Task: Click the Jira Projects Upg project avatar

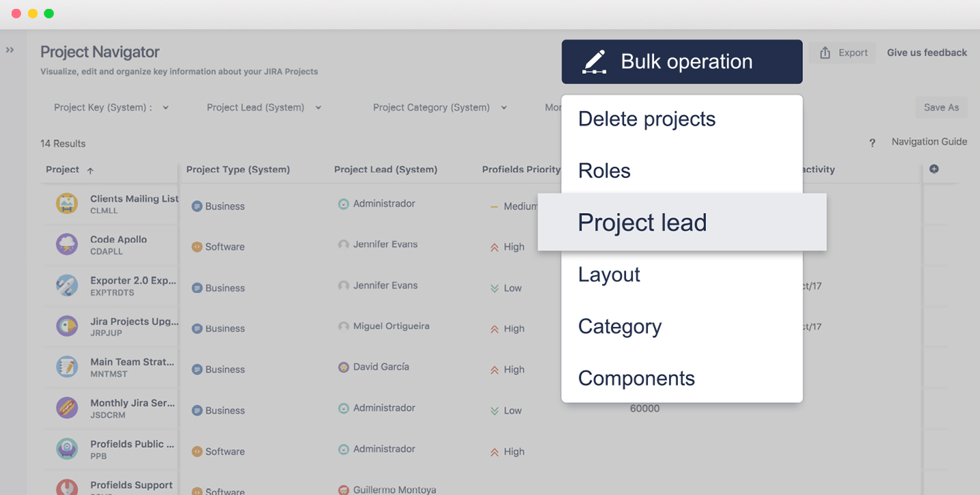Action: coord(67,326)
